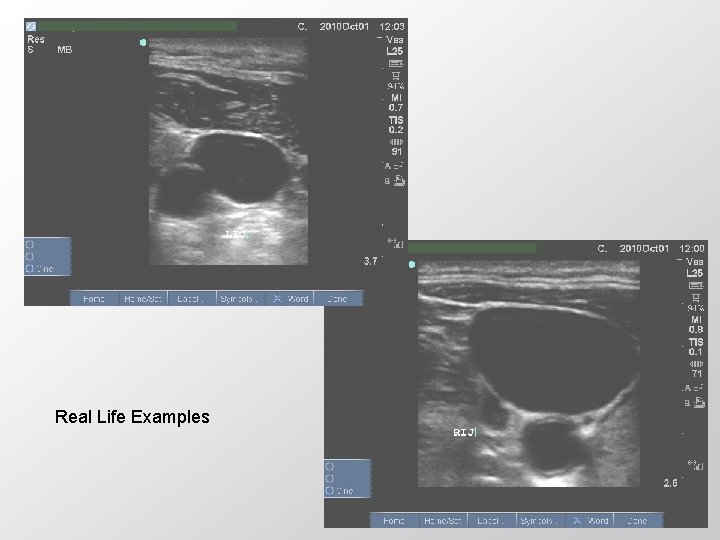
Task: Click X Word in the LIJ ultrasound screen
Action: pos(290,298)
